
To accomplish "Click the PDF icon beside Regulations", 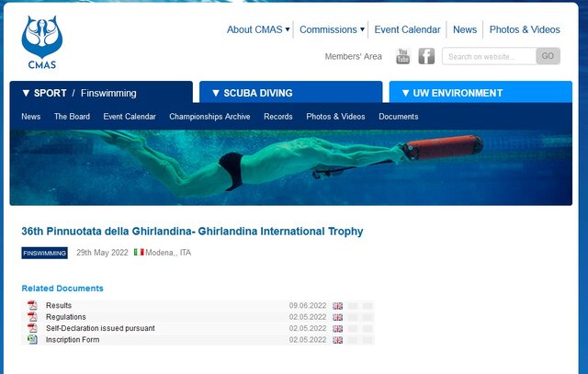I will click(32, 317).
